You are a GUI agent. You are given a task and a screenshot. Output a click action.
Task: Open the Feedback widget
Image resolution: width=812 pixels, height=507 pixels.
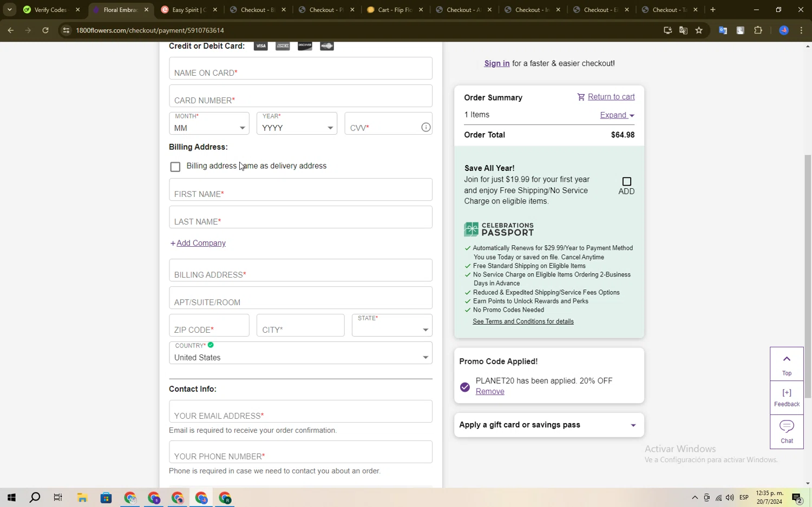[787, 397]
